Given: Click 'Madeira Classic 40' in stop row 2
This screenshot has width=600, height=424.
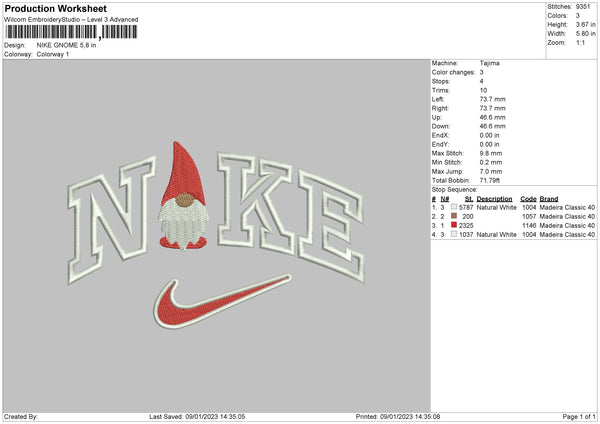Looking at the screenshot, I should [567, 217].
